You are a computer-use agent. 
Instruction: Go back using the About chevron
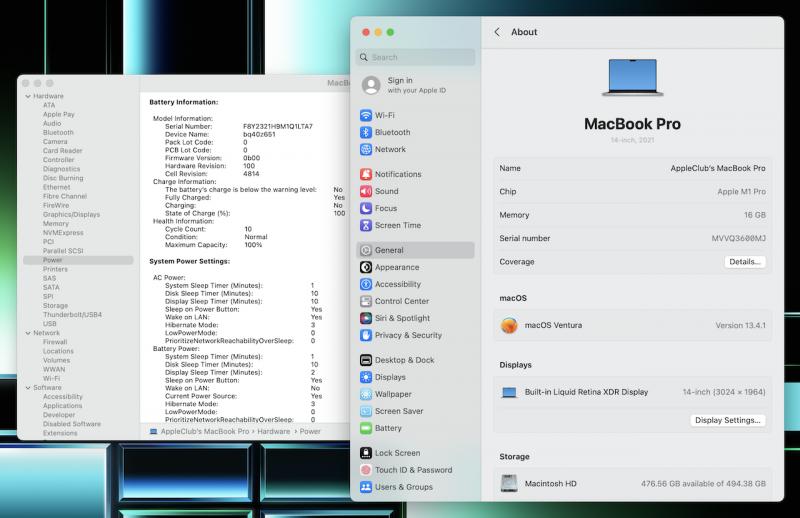[x=497, y=32]
